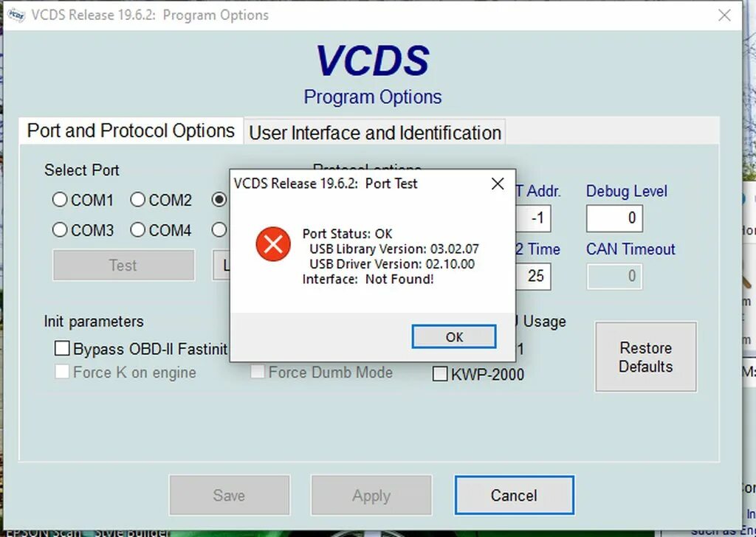Click the large VCDS logo text
This screenshot has height=537, width=756.
point(372,60)
